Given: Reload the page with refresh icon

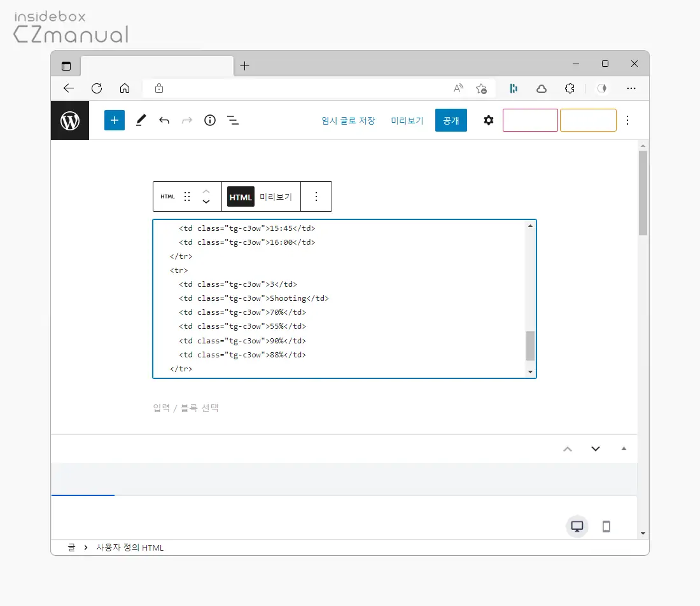Looking at the screenshot, I should pyautogui.click(x=97, y=88).
